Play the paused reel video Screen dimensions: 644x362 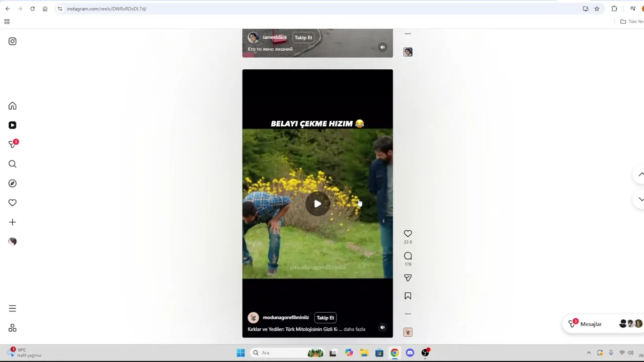coord(317,204)
